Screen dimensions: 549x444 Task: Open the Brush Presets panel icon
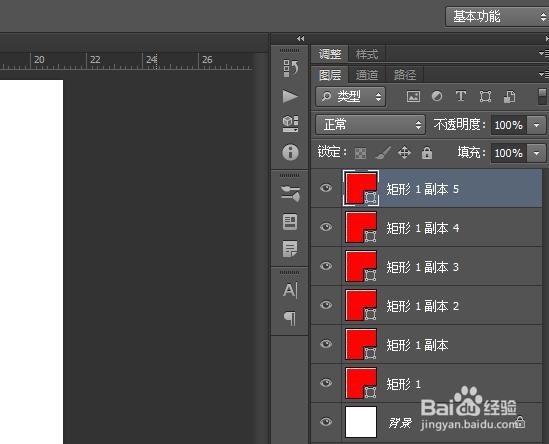point(290,194)
